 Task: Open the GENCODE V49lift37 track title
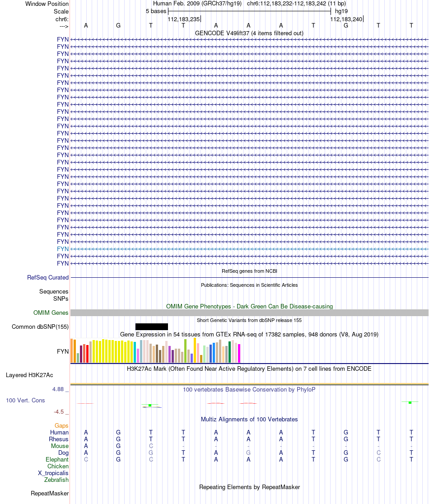click(249, 33)
